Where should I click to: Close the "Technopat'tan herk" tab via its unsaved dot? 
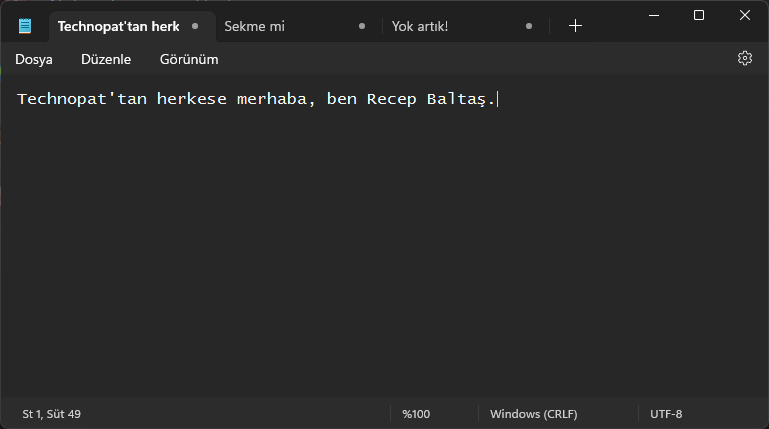coord(195,26)
